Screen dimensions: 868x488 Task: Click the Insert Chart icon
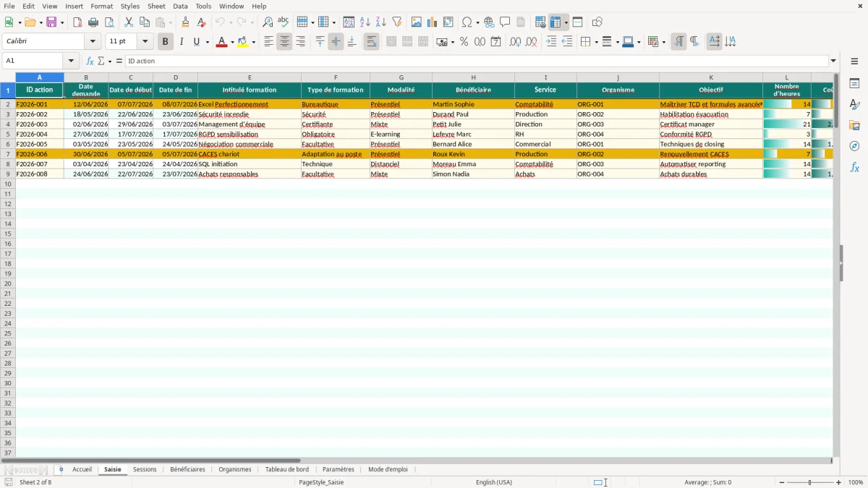click(433, 22)
